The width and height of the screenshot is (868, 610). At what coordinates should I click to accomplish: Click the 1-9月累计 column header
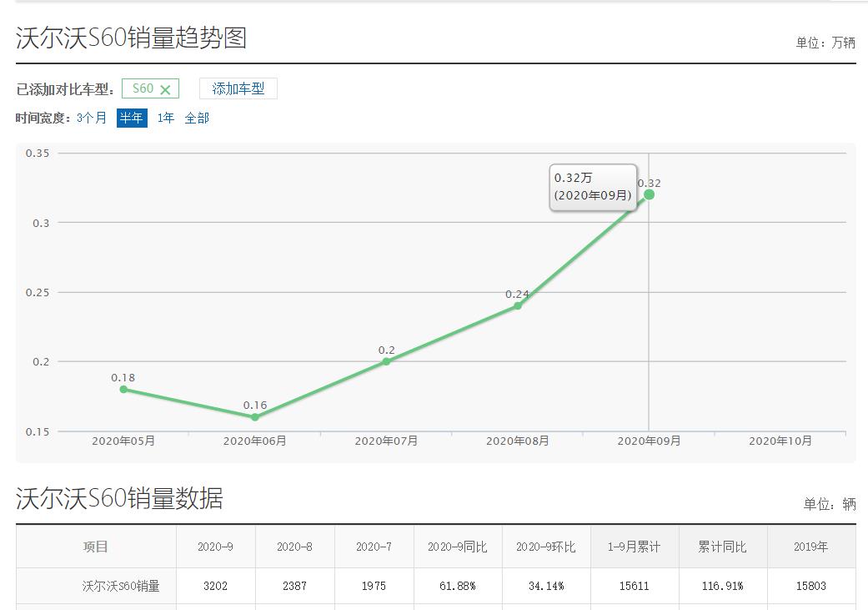[x=634, y=547]
